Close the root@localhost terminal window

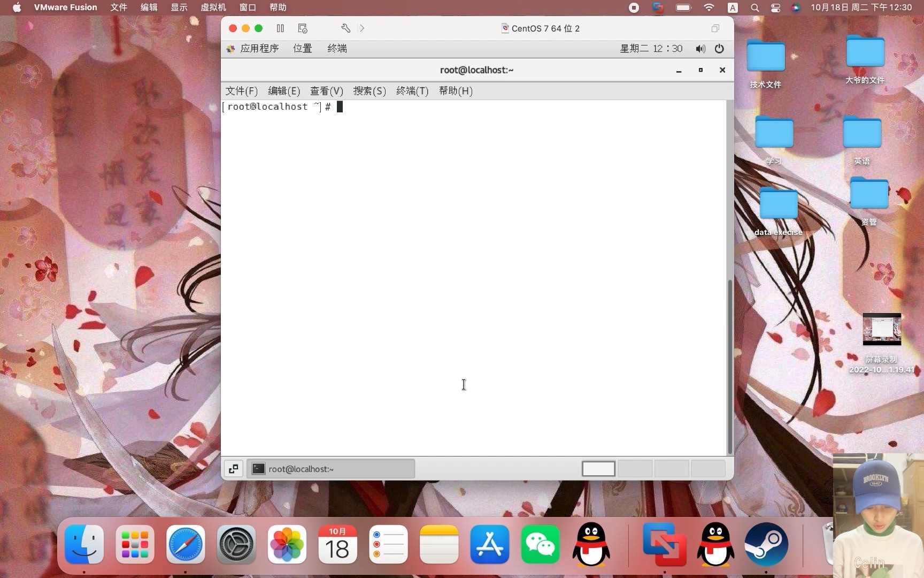722,70
